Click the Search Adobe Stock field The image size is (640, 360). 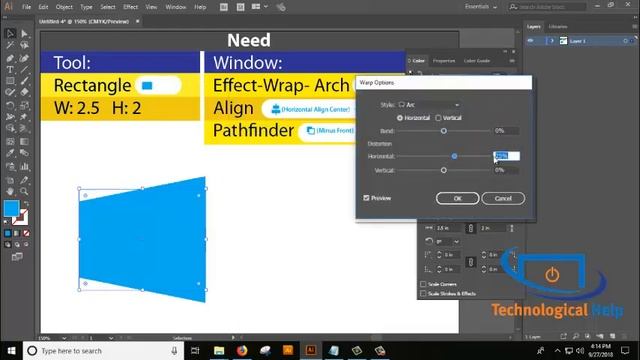point(547,7)
